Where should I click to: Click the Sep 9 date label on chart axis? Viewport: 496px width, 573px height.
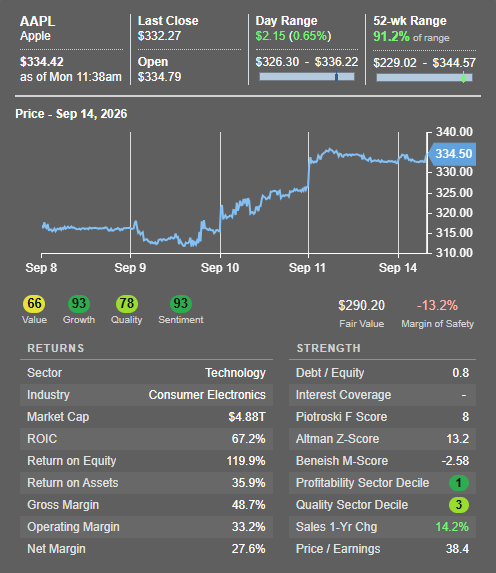tap(130, 268)
